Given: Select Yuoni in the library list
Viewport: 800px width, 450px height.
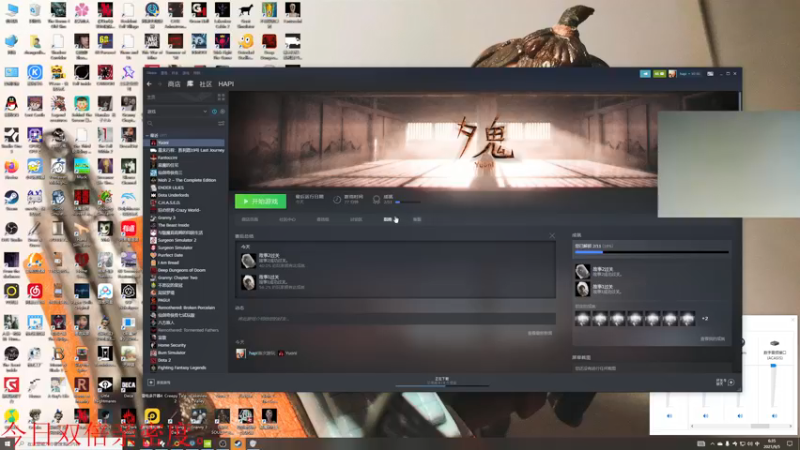Looking at the screenshot, I should pyautogui.click(x=185, y=143).
